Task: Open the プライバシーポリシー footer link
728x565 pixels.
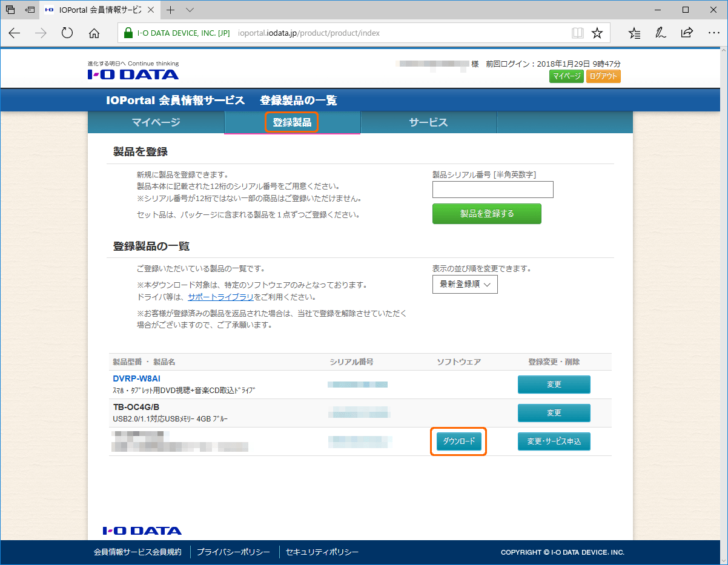Action: [x=233, y=552]
